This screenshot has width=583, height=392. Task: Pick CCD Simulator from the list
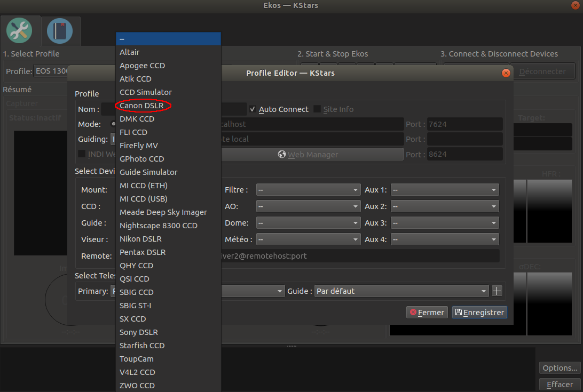tap(168, 92)
